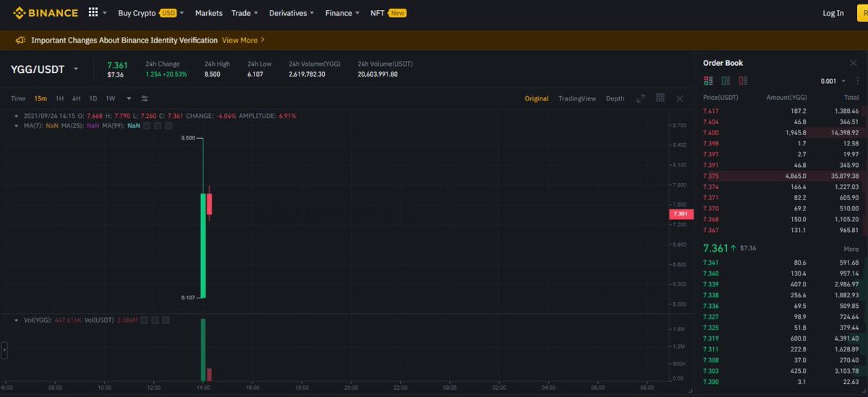Select the 15m interval
Image resolution: width=868 pixels, height=397 pixels.
[x=41, y=98]
